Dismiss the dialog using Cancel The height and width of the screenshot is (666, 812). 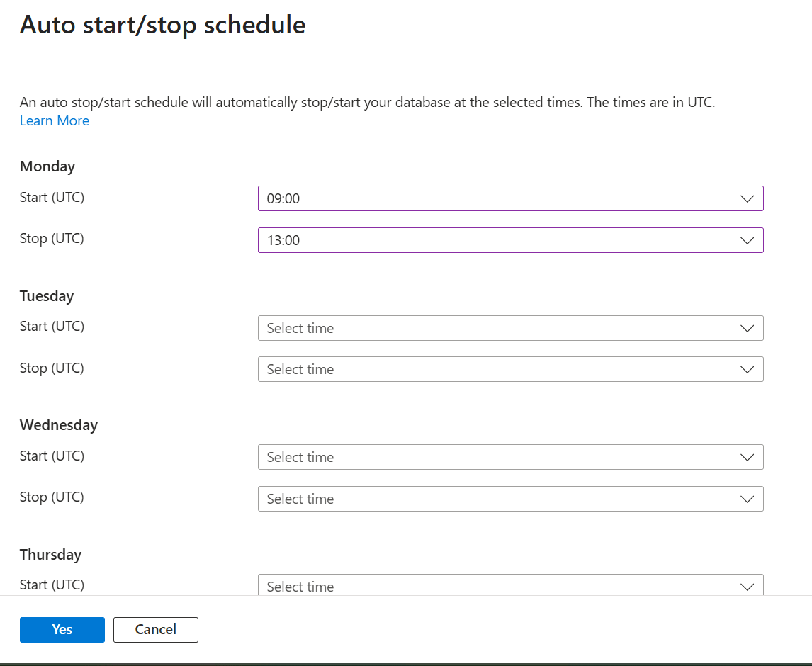point(155,629)
